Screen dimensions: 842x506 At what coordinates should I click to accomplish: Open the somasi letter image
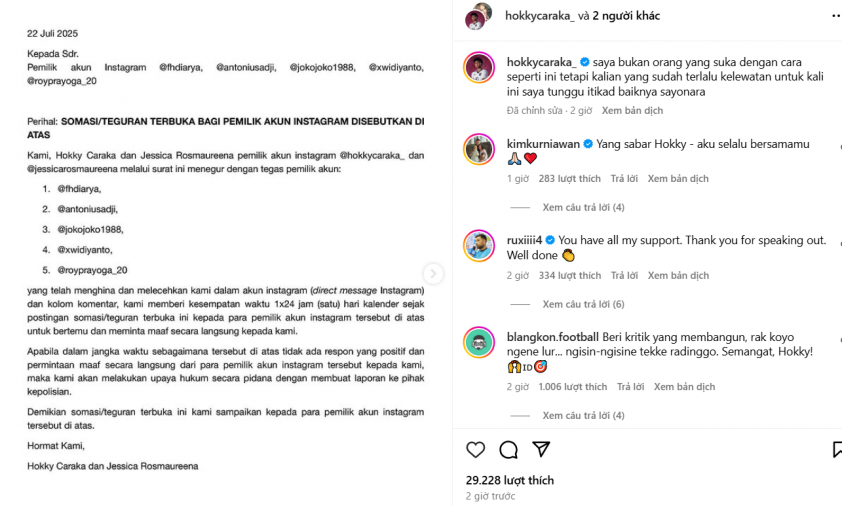click(226, 252)
